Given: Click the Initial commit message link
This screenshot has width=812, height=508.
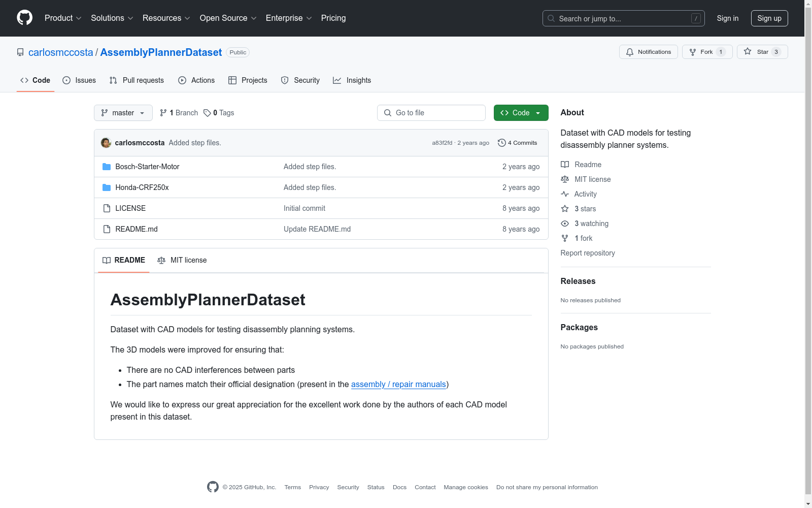Looking at the screenshot, I should point(304,208).
